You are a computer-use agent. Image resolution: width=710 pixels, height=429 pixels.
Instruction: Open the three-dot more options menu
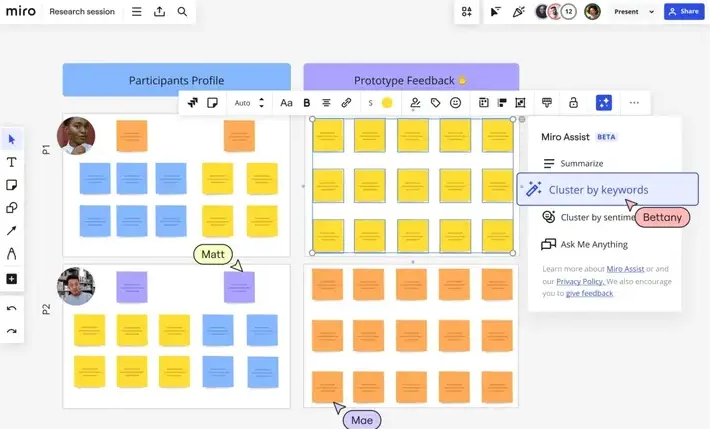[634, 102]
